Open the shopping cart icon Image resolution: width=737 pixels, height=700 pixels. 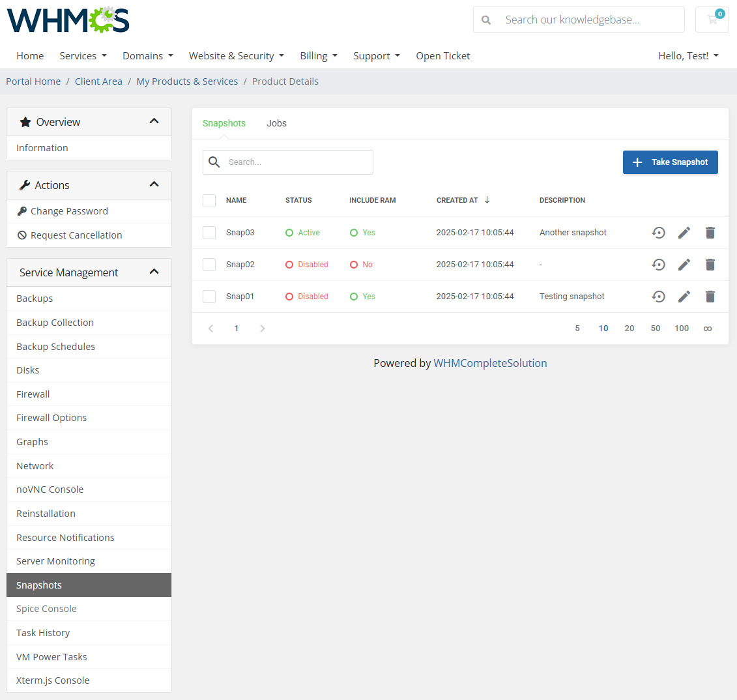tap(712, 20)
